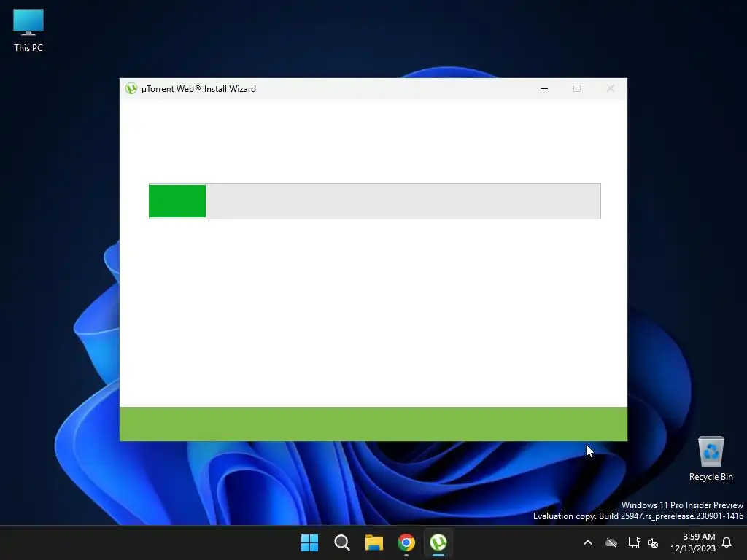Viewport: 747px width, 560px height.
Task: Open network status tray icon
Action: [634, 542]
